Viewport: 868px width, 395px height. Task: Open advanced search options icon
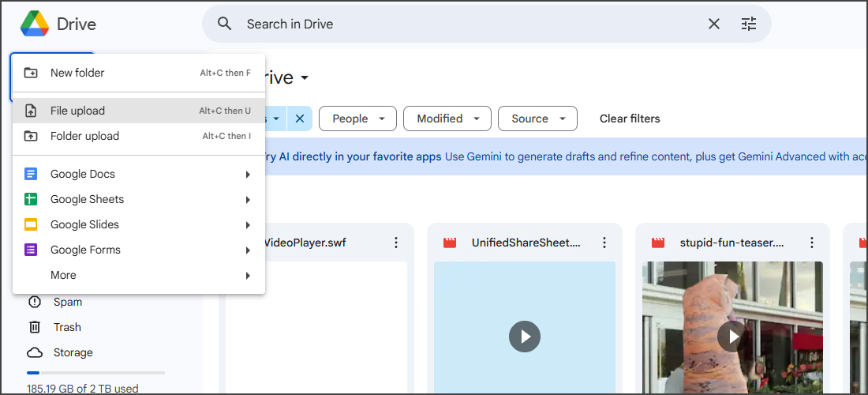[749, 24]
